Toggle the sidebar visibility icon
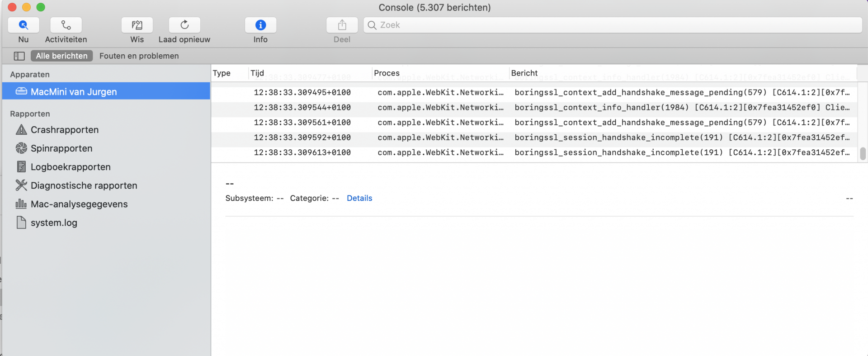This screenshot has width=868, height=356. [x=19, y=56]
